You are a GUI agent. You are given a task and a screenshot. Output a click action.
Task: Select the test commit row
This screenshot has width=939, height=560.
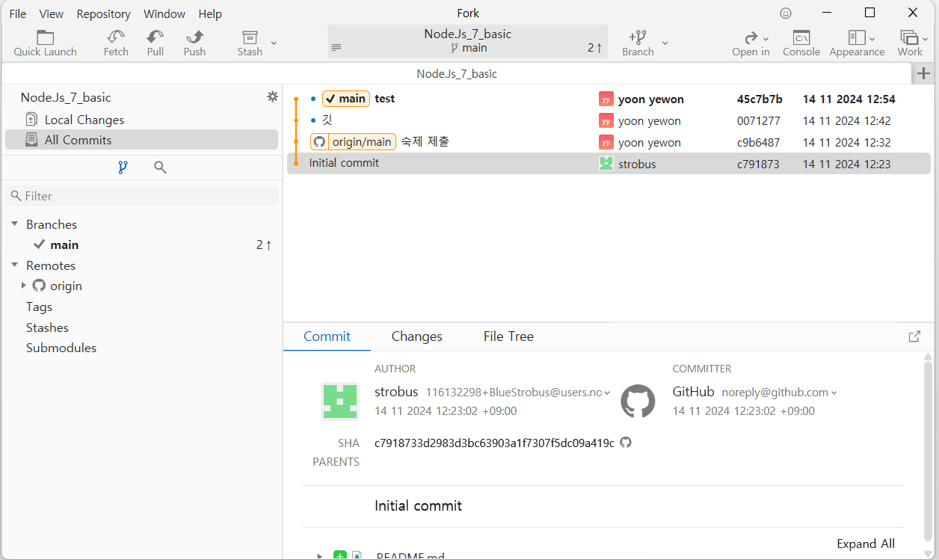[x=609, y=99]
